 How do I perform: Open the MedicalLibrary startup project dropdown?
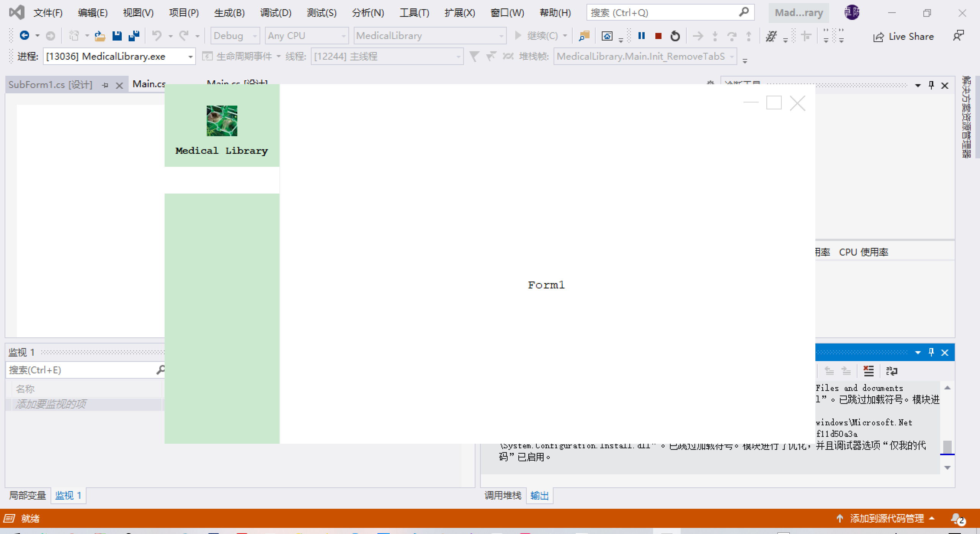430,36
